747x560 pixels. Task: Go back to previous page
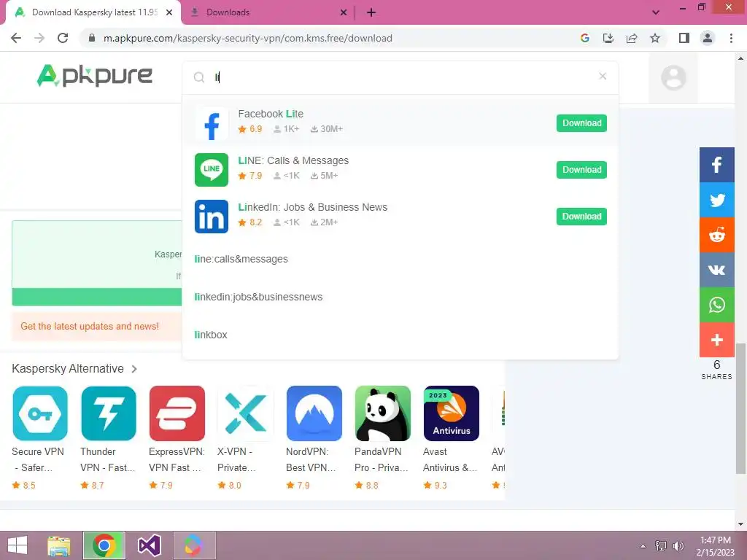coord(16,38)
